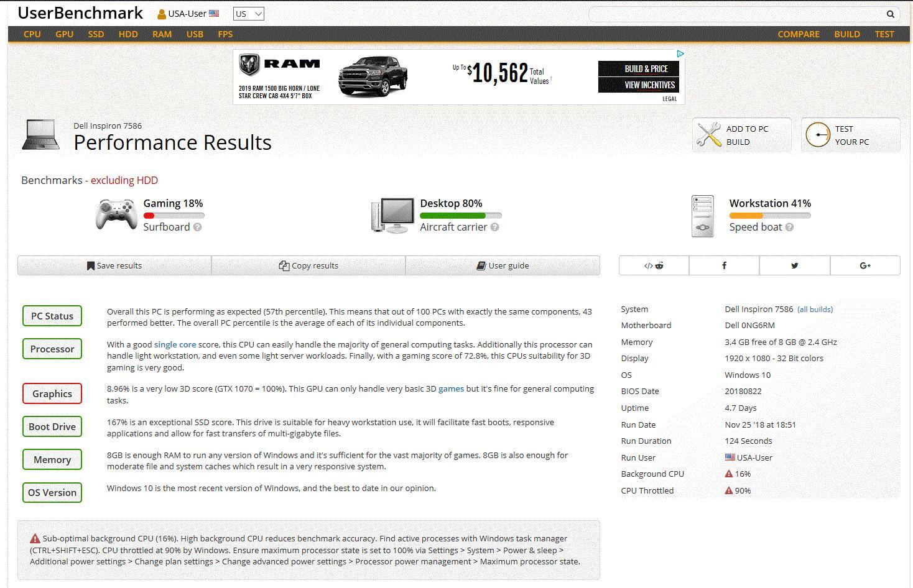Click the laptop icon beside Dell Inspiron 7586
Screen dimensions: 913x588
click(41, 134)
